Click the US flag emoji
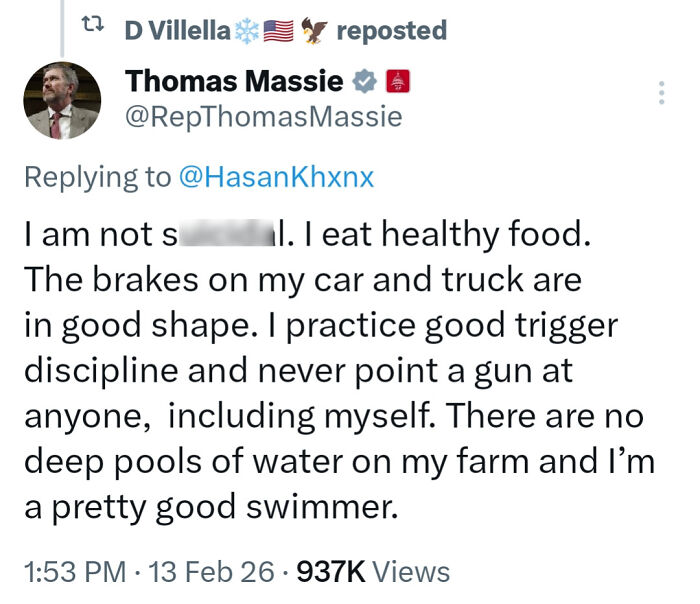The width and height of the screenshot is (700, 604). pos(276,31)
